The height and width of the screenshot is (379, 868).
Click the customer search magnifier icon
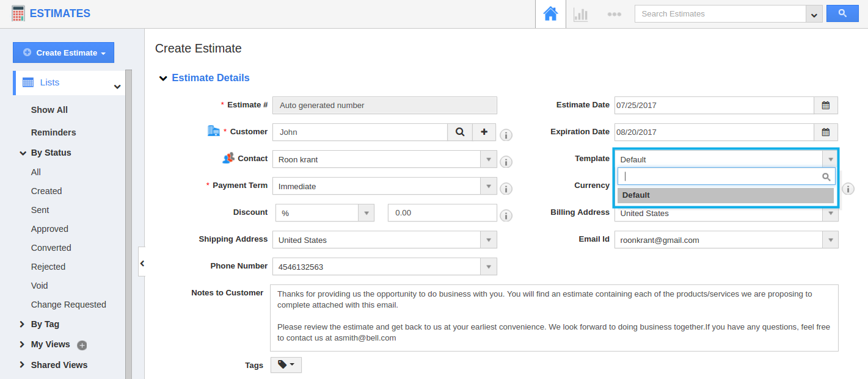[460, 132]
